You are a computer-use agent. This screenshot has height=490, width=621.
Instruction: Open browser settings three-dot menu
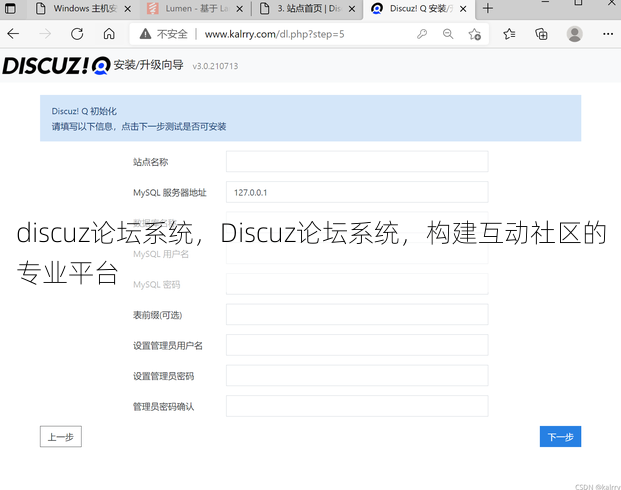coord(608,34)
